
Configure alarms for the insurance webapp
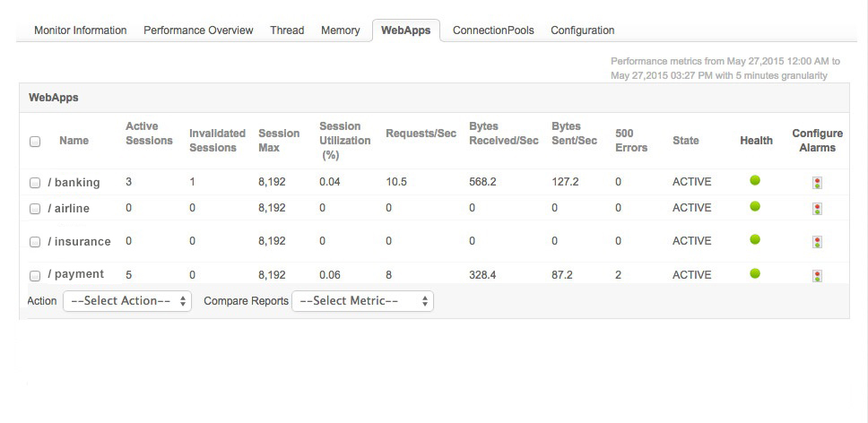(x=817, y=242)
